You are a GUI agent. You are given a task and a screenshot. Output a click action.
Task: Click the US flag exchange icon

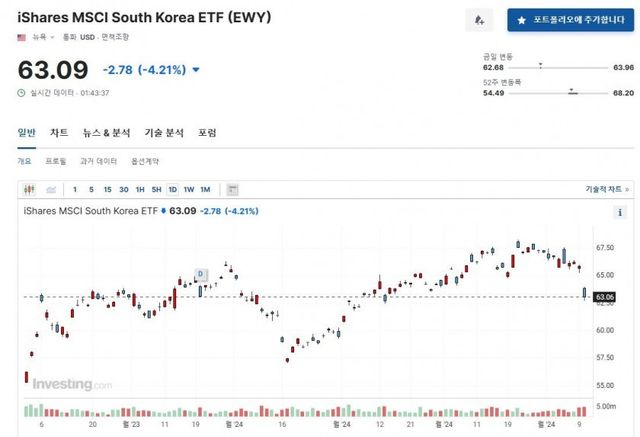(x=22, y=37)
